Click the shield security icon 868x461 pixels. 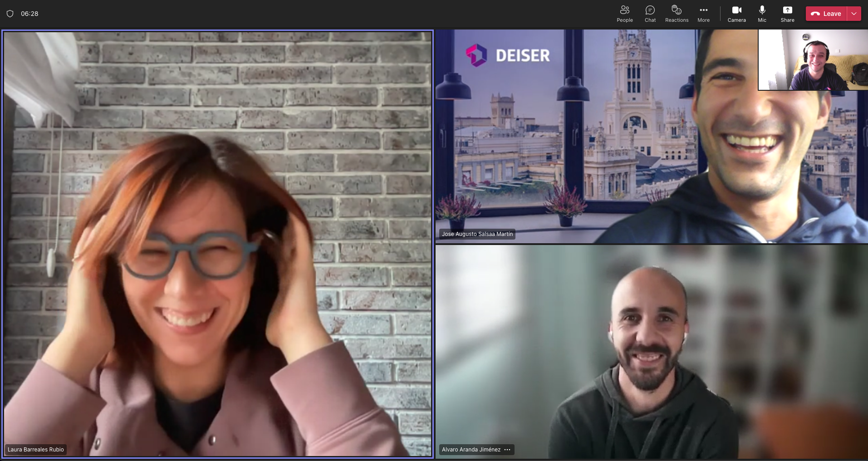click(x=10, y=14)
